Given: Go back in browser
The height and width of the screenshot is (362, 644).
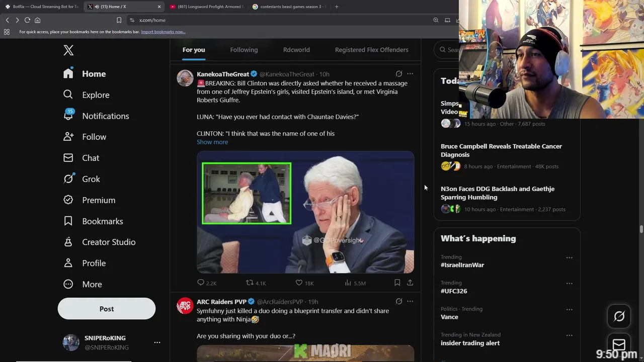Looking at the screenshot, I should click(x=8, y=20).
